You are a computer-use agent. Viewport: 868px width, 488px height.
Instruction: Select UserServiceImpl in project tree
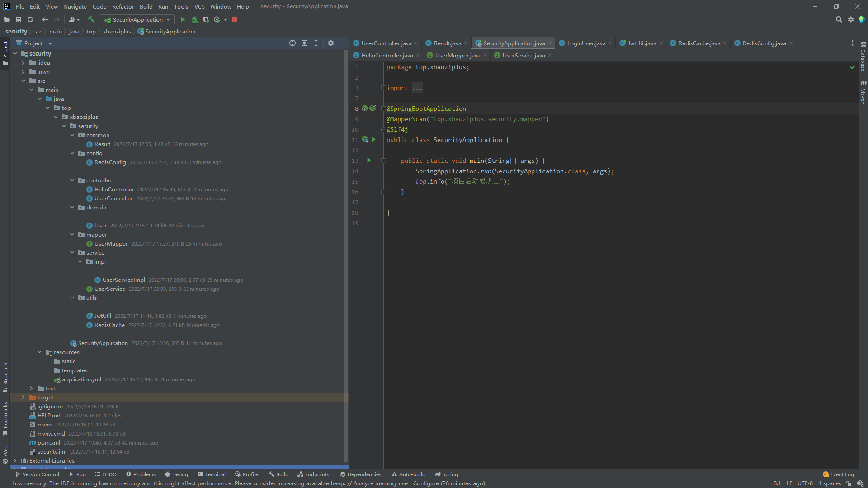pyautogui.click(x=123, y=280)
